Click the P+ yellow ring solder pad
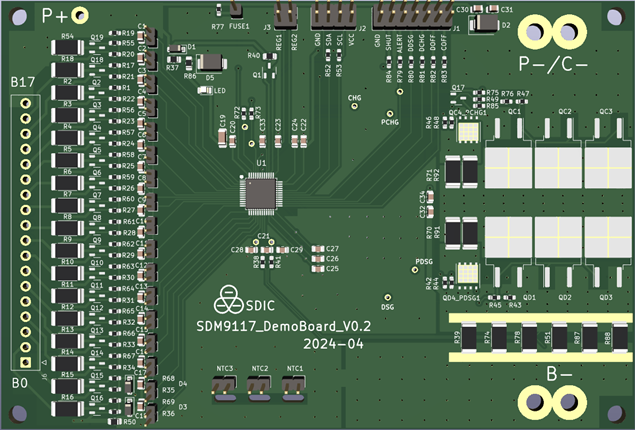The image size is (635, 430). coord(80,15)
